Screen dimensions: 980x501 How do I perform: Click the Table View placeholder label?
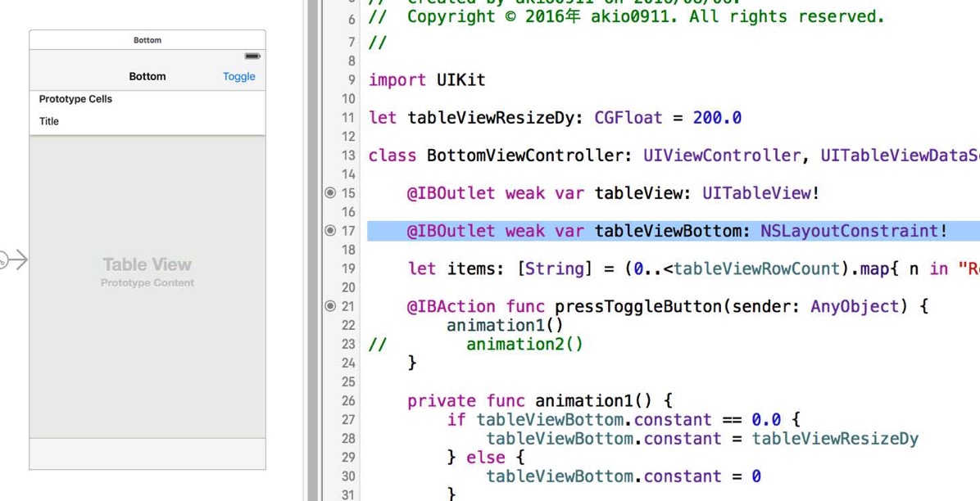(x=147, y=264)
